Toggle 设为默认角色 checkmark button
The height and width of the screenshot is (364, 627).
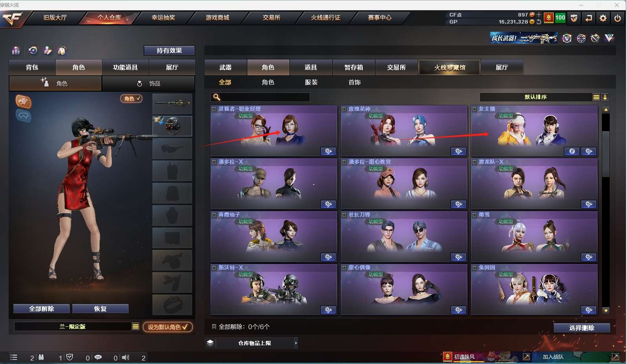(168, 327)
